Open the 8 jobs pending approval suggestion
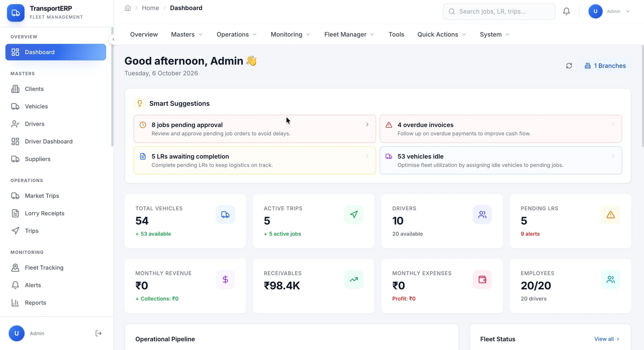Viewport: 644px width, 350px height. click(x=255, y=129)
